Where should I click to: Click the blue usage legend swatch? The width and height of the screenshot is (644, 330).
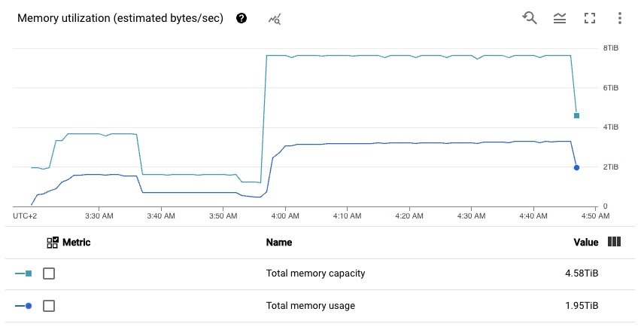[23, 306]
